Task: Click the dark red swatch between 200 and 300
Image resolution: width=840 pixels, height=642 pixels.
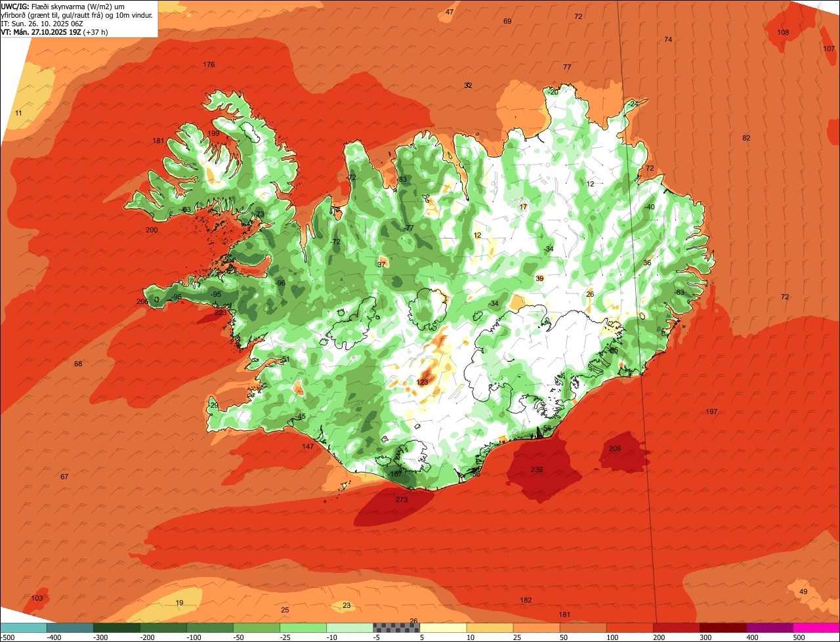Action: pos(676,628)
